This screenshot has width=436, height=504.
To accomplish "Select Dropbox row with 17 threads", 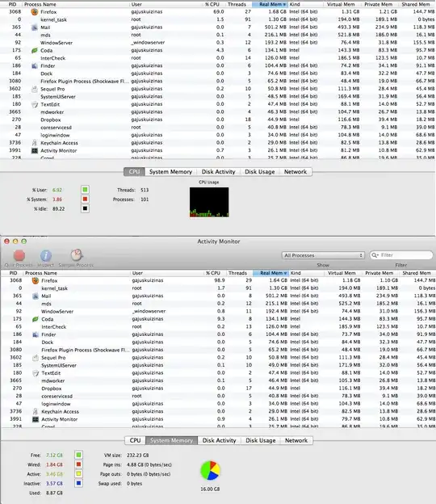I will click(x=219, y=388).
